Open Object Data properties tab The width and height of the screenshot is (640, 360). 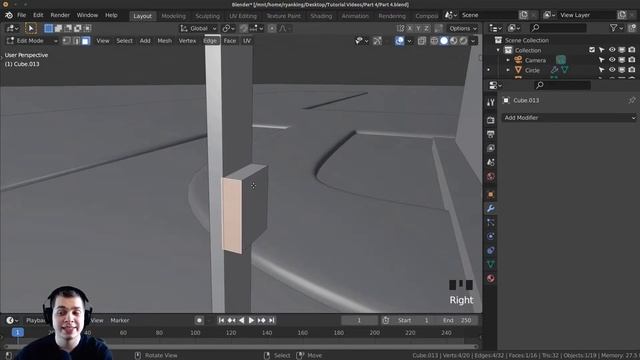491,264
